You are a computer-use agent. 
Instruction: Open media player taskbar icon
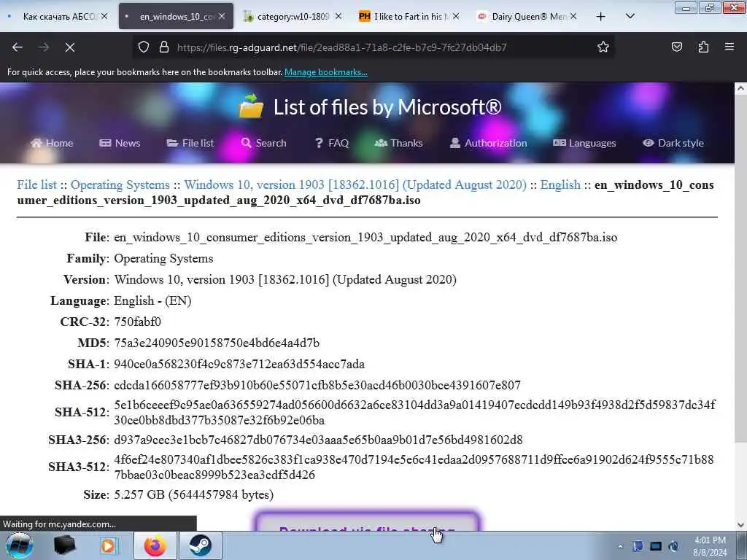[x=108, y=545]
